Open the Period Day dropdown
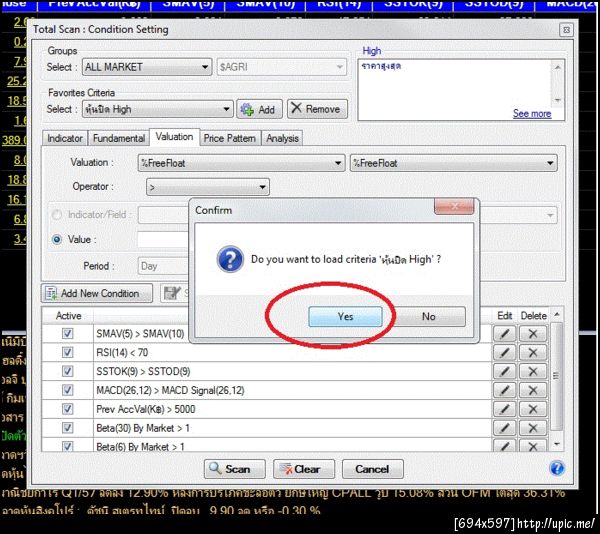 [x=163, y=266]
